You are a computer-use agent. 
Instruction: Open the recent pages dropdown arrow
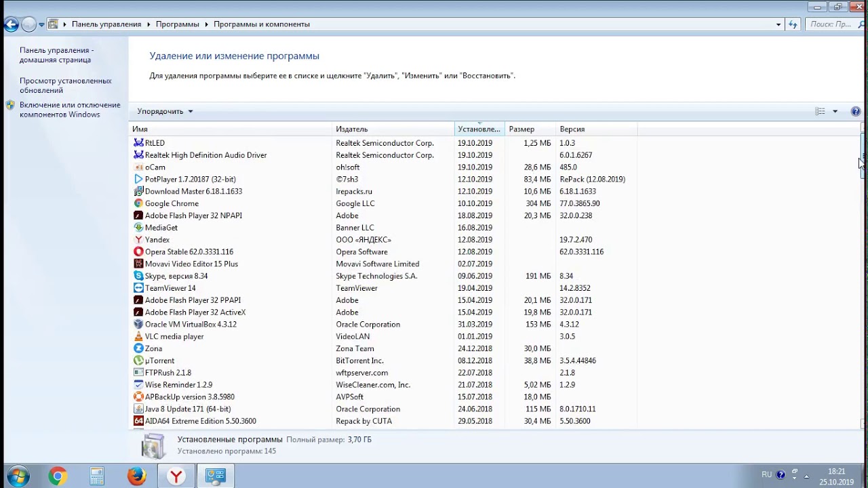(x=41, y=24)
